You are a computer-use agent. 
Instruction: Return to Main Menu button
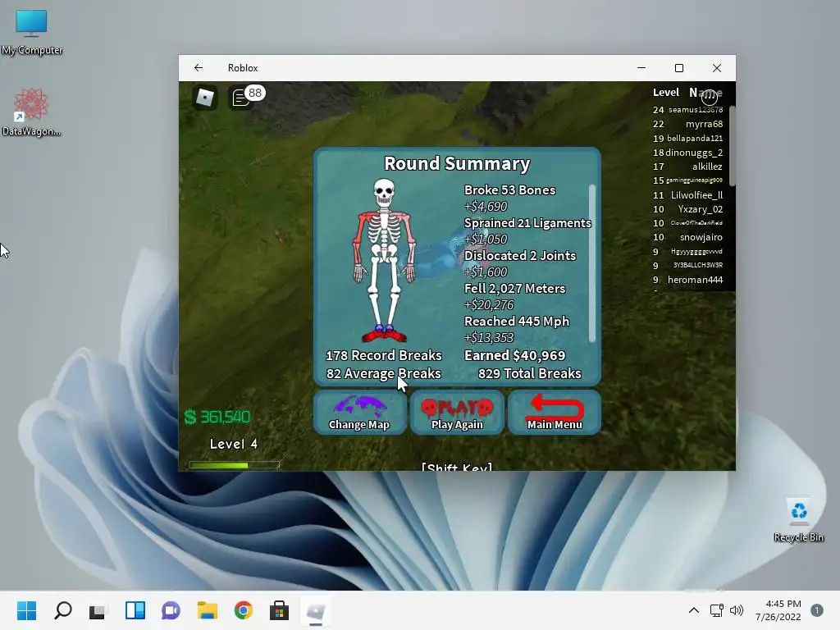(555, 412)
